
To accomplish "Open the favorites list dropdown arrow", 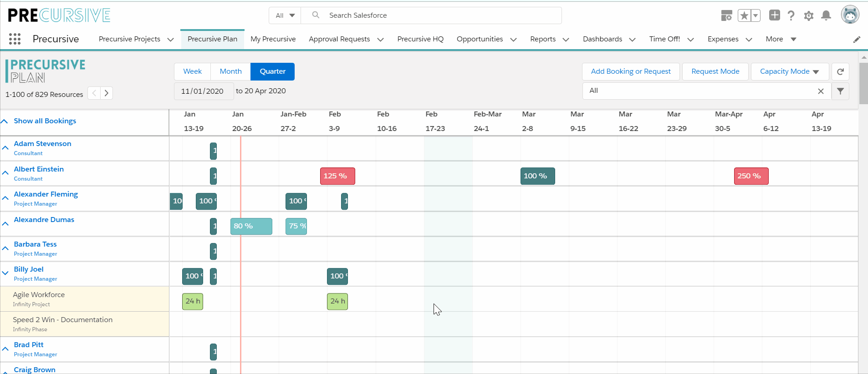I will 756,16.
